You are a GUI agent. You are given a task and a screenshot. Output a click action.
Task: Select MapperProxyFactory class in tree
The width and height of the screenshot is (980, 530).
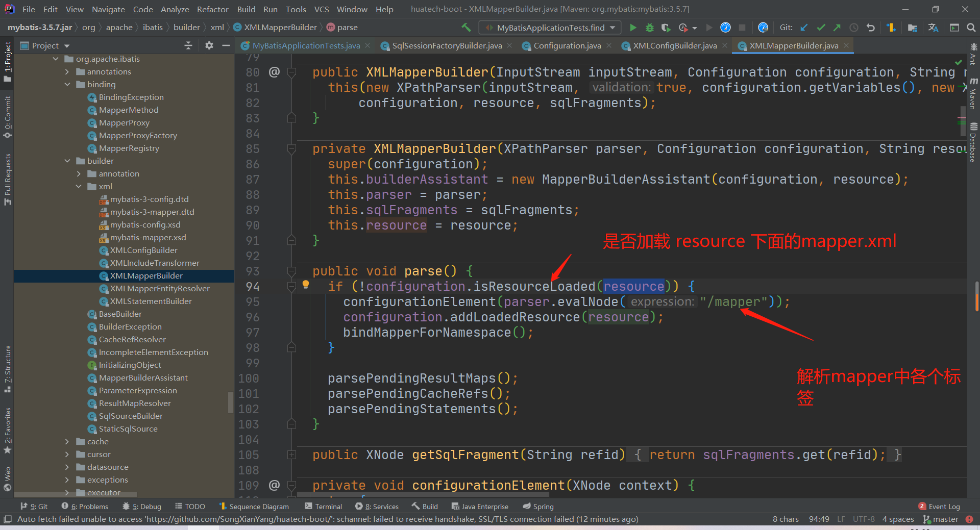pyautogui.click(x=138, y=135)
